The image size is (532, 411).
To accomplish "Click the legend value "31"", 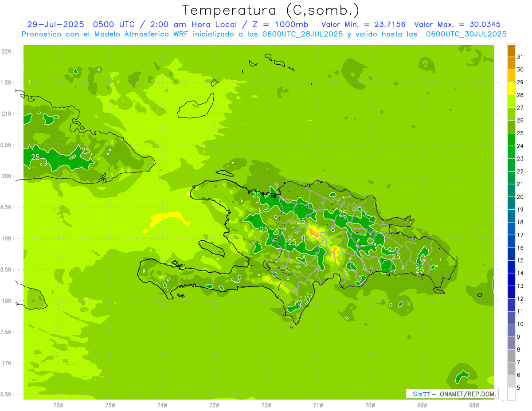I will (x=520, y=57).
